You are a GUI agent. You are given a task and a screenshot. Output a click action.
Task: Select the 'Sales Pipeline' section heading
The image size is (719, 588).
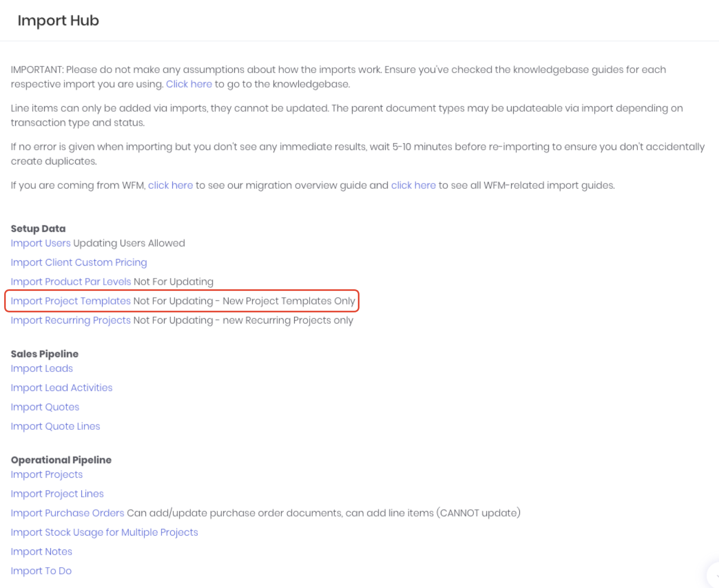coord(45,354)
